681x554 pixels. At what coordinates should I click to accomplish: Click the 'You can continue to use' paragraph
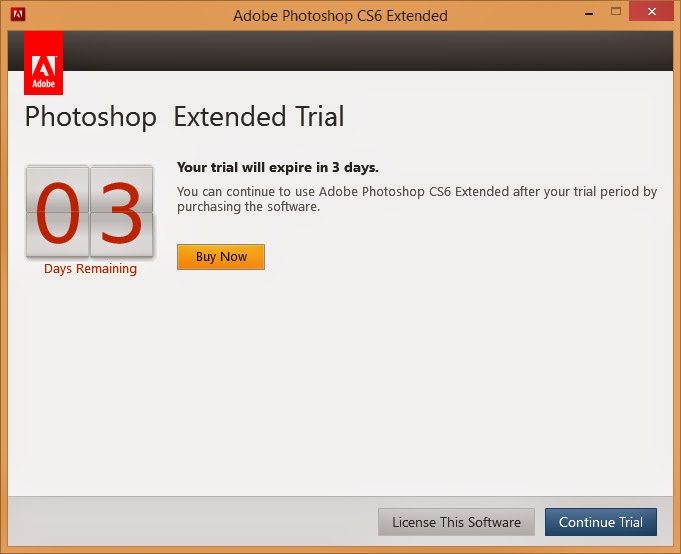[417, 199]
